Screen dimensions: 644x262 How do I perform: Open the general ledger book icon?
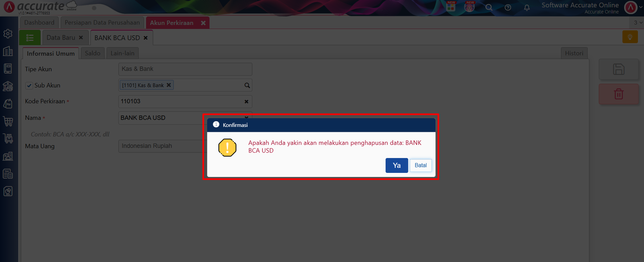click(8, 69)
